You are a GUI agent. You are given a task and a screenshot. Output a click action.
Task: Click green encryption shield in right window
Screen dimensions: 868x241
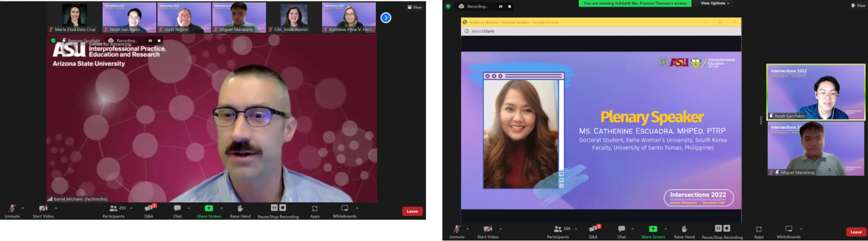[x=448, y=6]
